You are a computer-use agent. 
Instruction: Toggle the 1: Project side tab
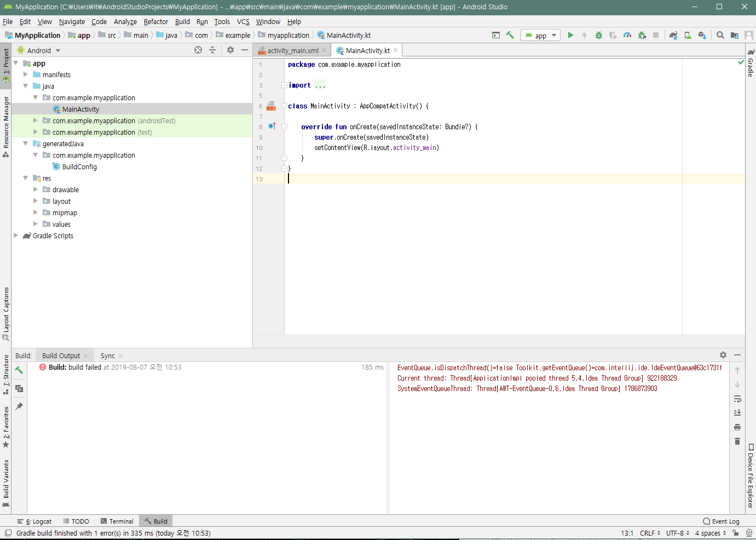(5, 66)
